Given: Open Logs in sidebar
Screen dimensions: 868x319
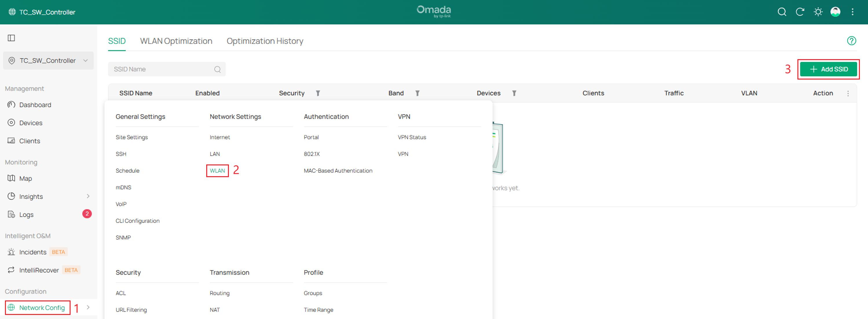Looking at the screenshot, I should (x=26, y=214).
